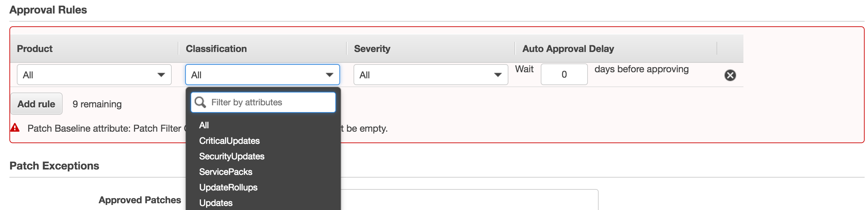Image resolution: width=868 pixels, height=210 pixels.
Task: Select UpdateRollups from the dropdown list
Action: coord(228,187)
